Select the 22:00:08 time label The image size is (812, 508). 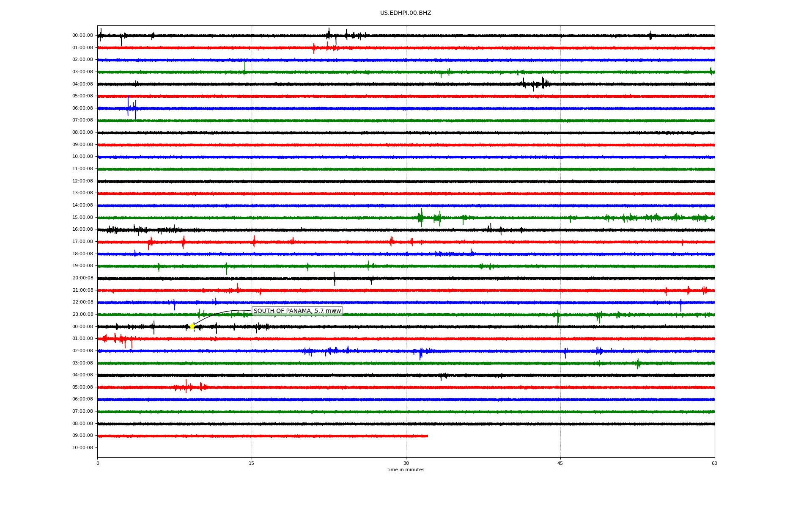click(x=82, y=302)
